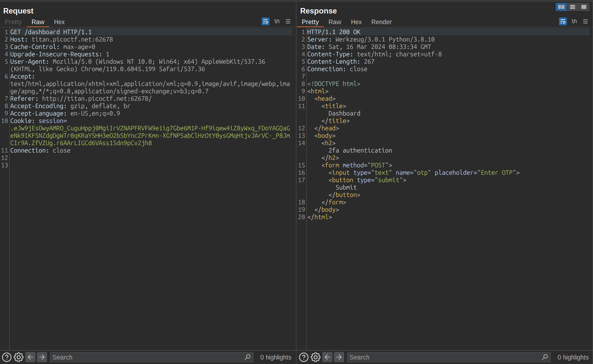
Task: Select combined single-pane layout icon
Action: 584,7
